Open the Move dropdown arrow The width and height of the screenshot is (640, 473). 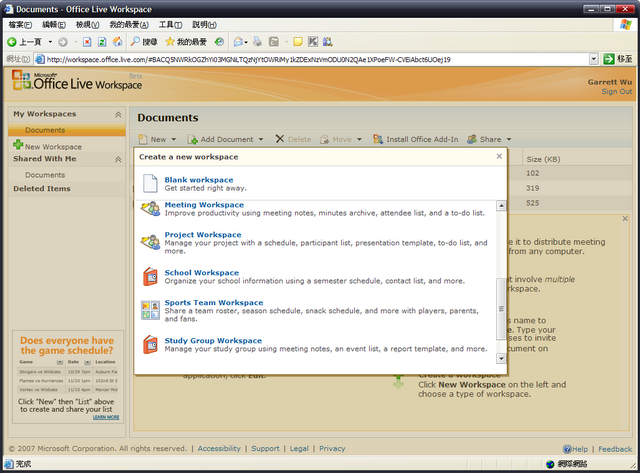[x=359, y=139]
